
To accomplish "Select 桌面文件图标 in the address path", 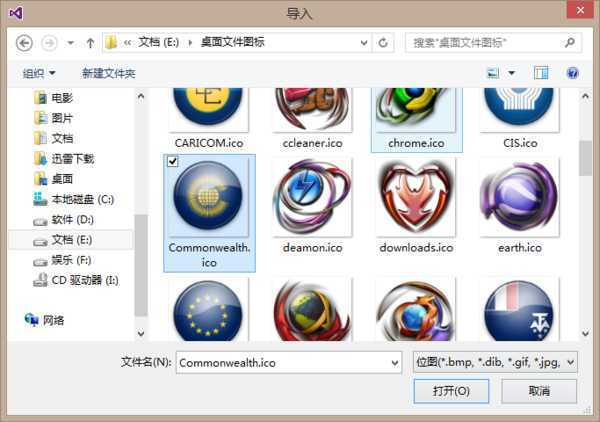I will 233,42.
